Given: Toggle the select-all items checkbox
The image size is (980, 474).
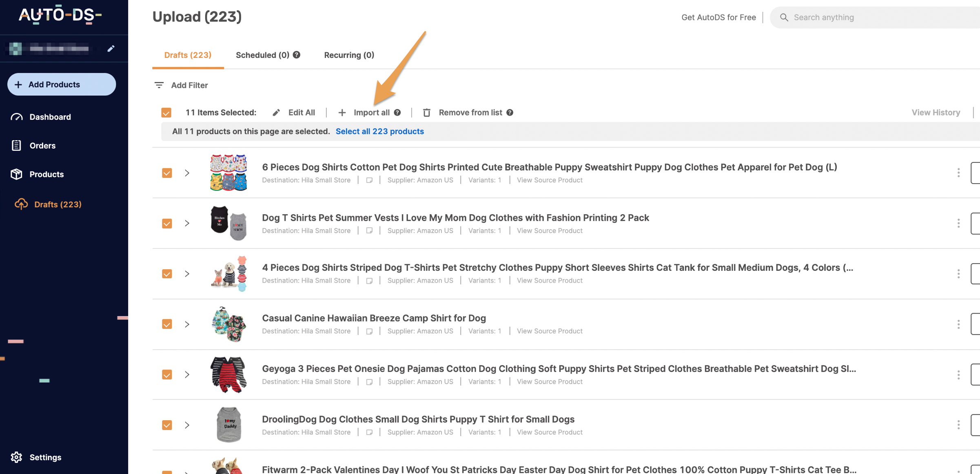Looking at the screenshot, I should click(x=166, y=113).
